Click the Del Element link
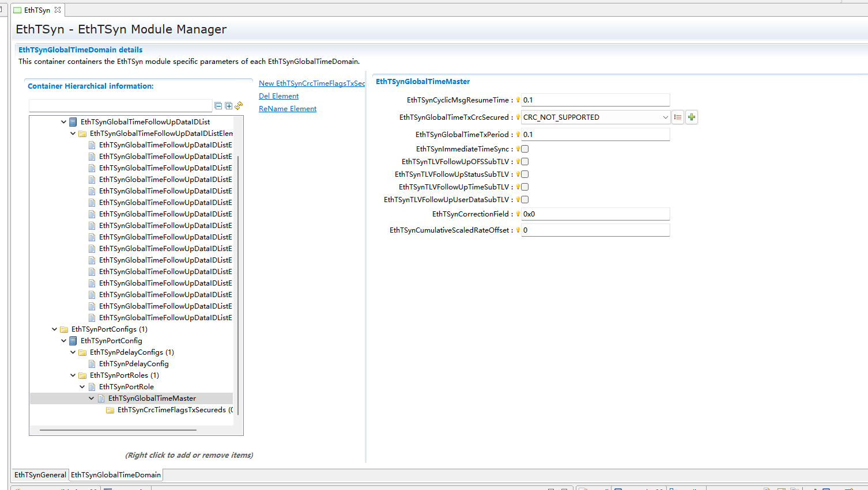The width and height of the screenshot is (868, 490). [278, 96]
